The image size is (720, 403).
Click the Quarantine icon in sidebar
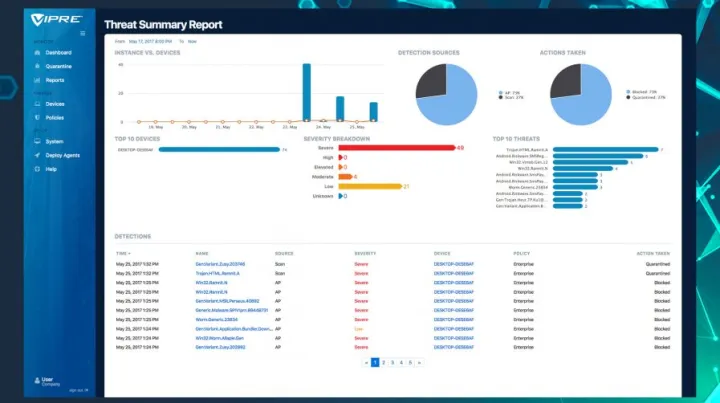pos(35,65)
